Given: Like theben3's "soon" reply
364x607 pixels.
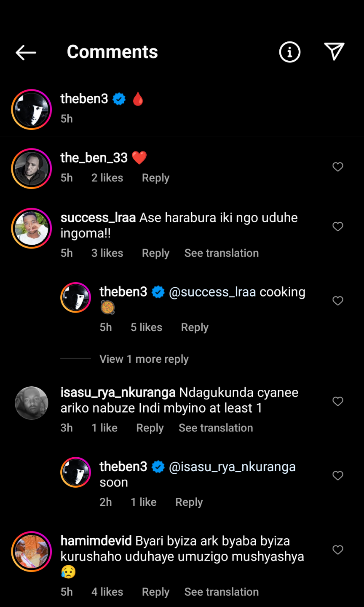Looking at the screenshot, I should point(338,476).
